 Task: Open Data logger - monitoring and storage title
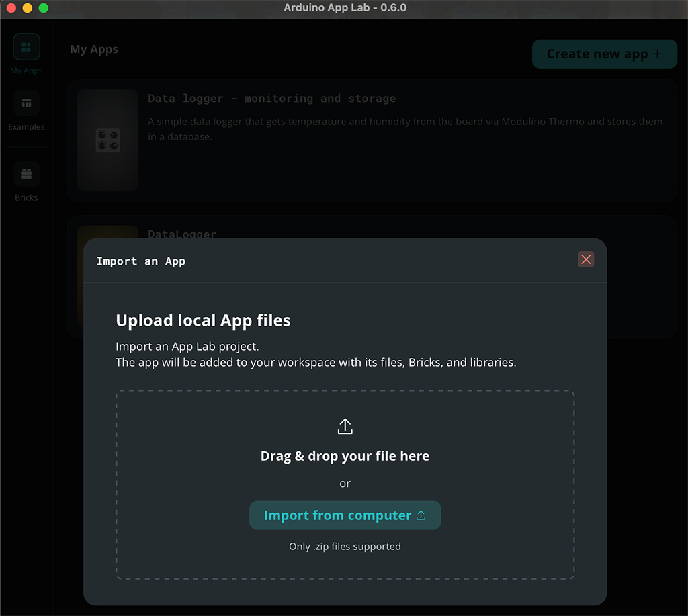[271, 99]
